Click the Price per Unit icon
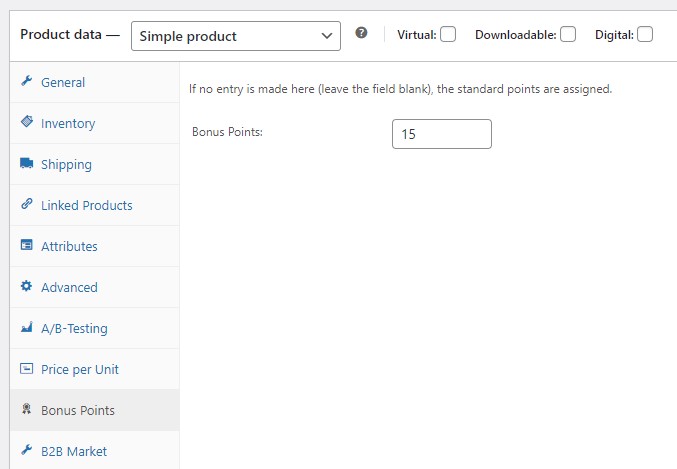 tap(27, 368)
